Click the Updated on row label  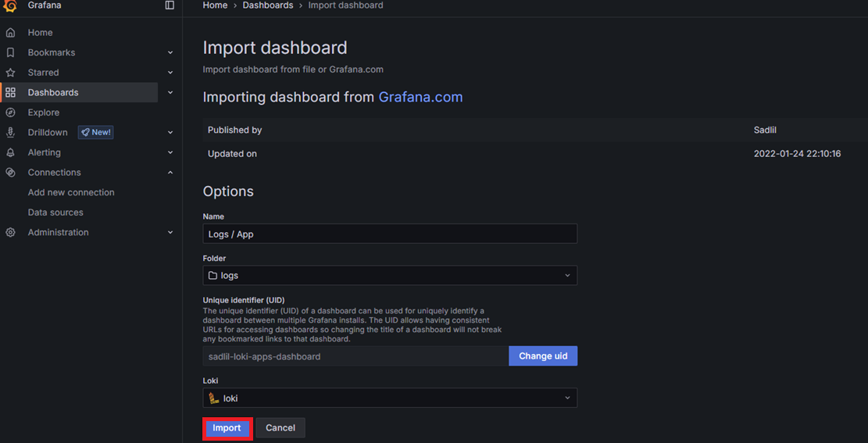point(232,153)
